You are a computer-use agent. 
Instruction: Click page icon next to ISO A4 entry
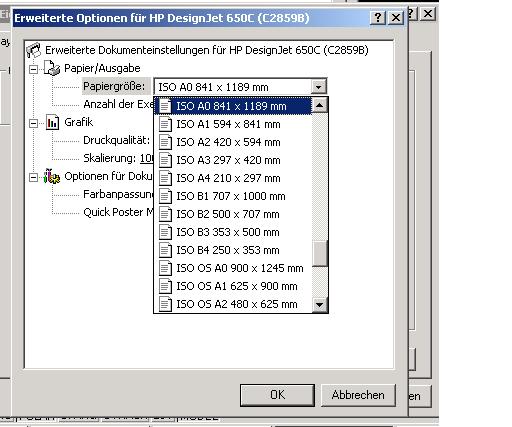tap(165, 178)
